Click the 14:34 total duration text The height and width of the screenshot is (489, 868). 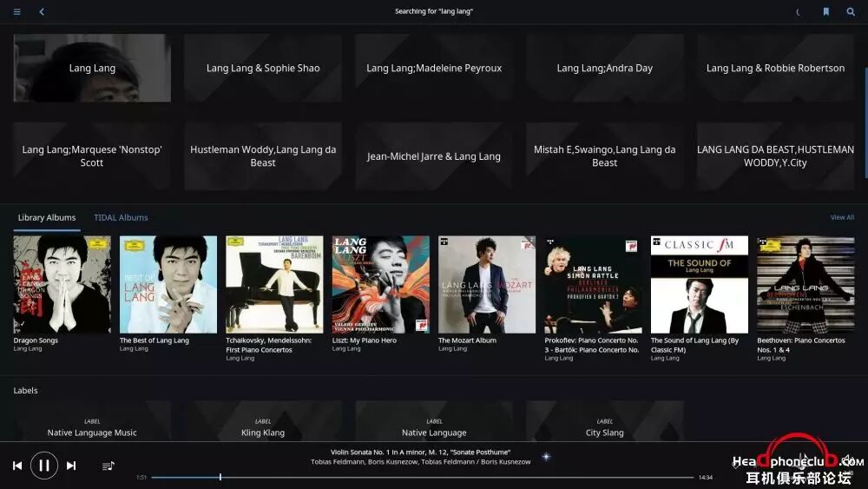point(705,478)
